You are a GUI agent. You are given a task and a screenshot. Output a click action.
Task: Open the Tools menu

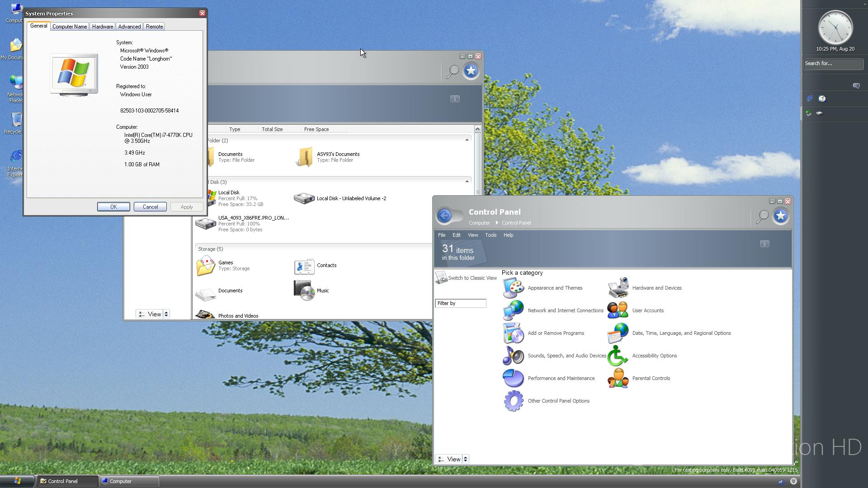[491, 235]
